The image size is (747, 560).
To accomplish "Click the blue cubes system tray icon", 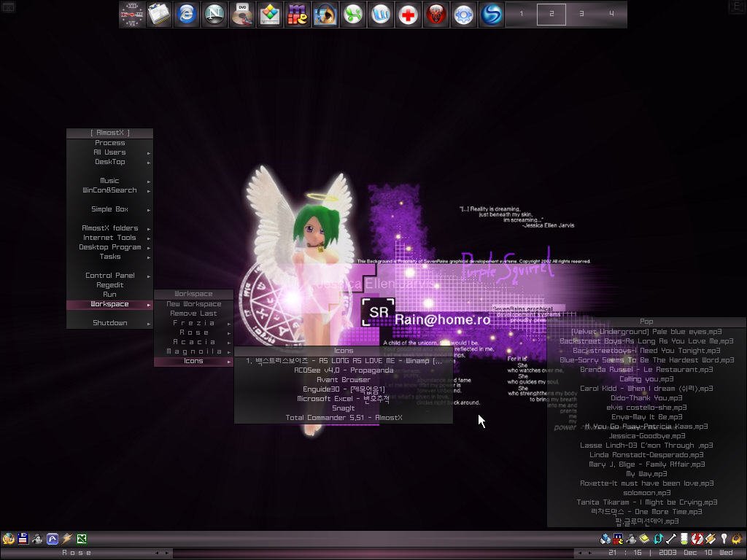I will pos(605,539).
